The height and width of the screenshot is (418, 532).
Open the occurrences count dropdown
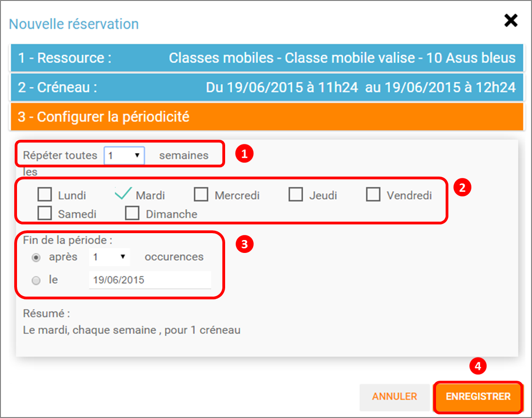[109, 257]
